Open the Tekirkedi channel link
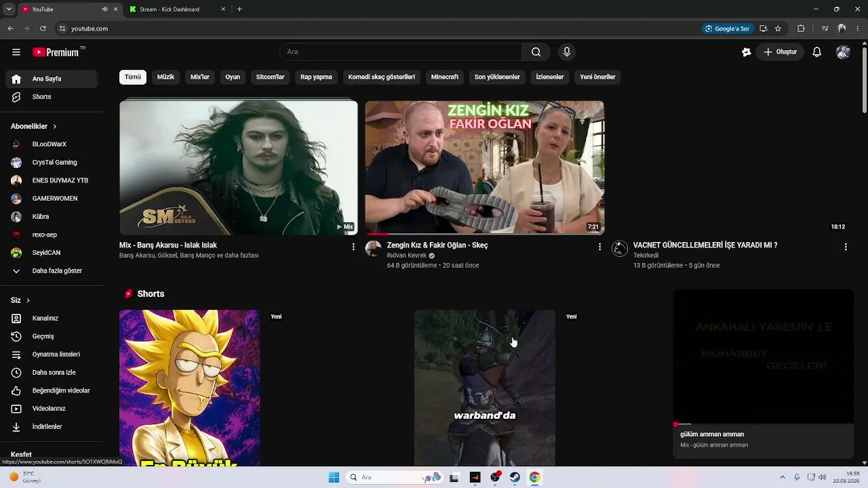The image size is (868, 488). 646,256
